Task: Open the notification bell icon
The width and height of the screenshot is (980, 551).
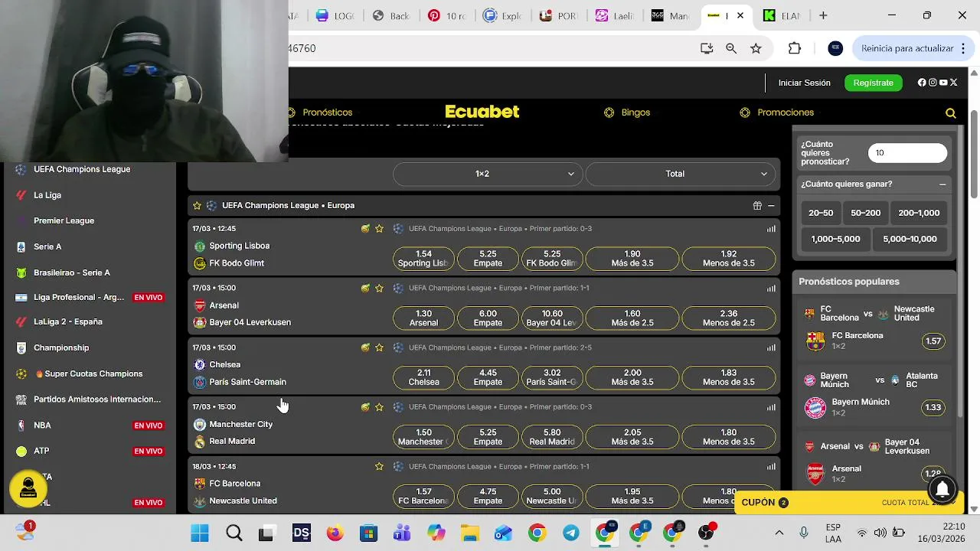Action: point(942,488)
